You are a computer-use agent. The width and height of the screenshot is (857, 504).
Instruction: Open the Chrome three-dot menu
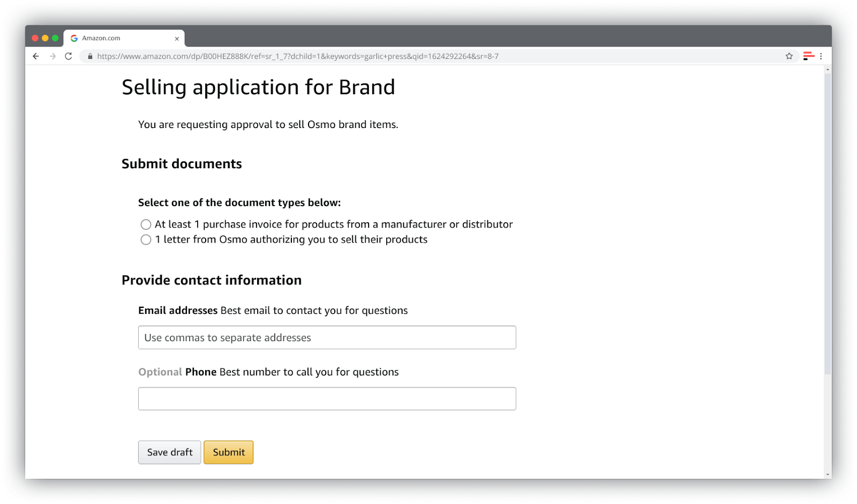(x=821, y=56)
